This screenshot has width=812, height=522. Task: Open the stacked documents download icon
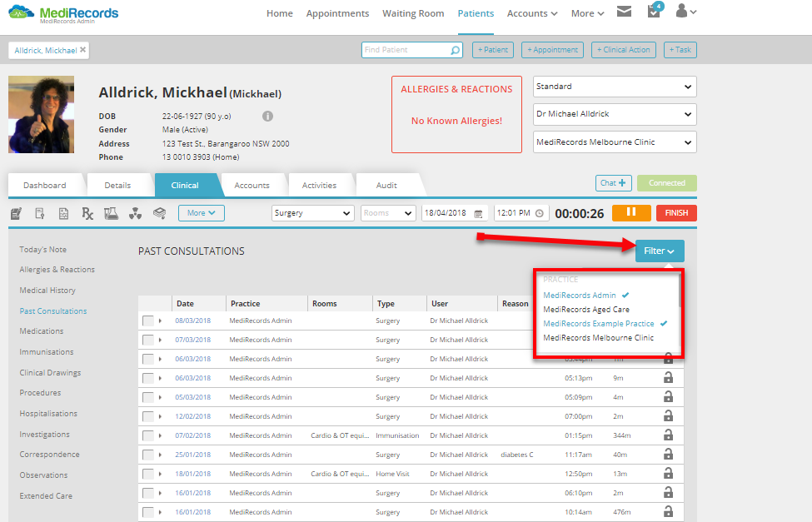coord(160,213)
